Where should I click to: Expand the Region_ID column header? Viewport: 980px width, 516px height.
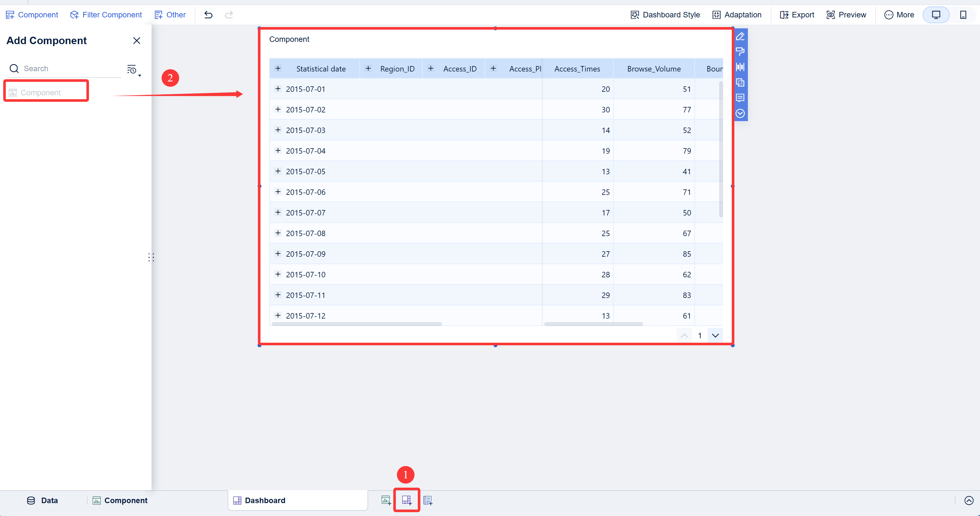(368, 68)
